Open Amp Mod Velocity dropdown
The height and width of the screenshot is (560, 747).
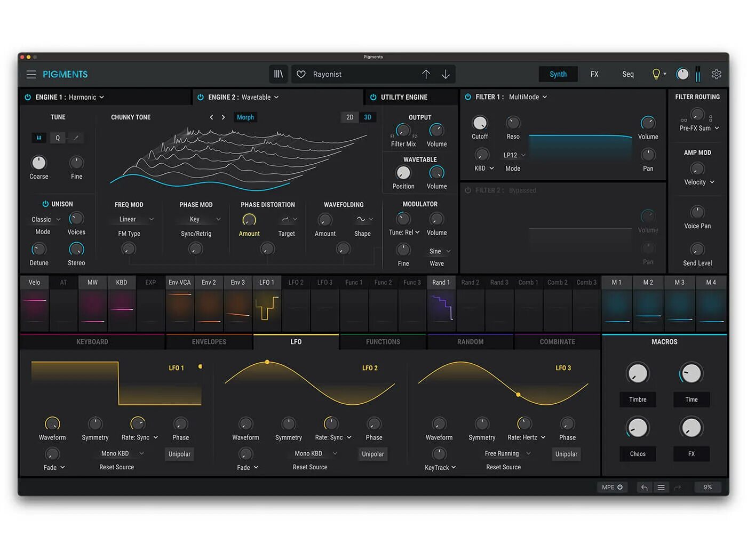pos(699,182)
